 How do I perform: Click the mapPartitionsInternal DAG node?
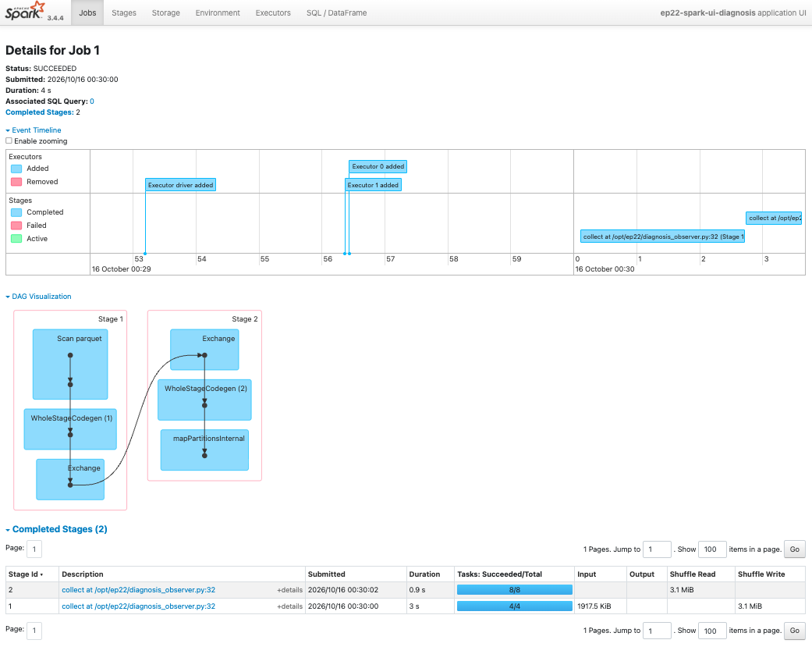[x=204, y=450]
